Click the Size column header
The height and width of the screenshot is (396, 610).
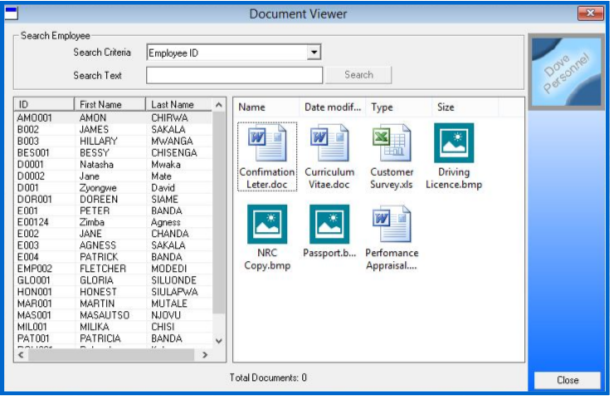pos(465,107)
